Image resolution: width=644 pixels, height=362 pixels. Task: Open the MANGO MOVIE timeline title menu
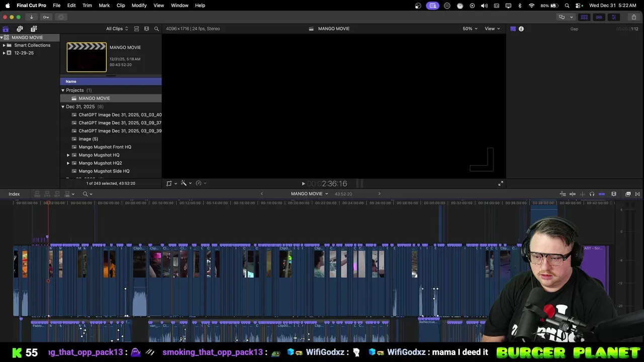pyautogui.click(x=309, y=194)
